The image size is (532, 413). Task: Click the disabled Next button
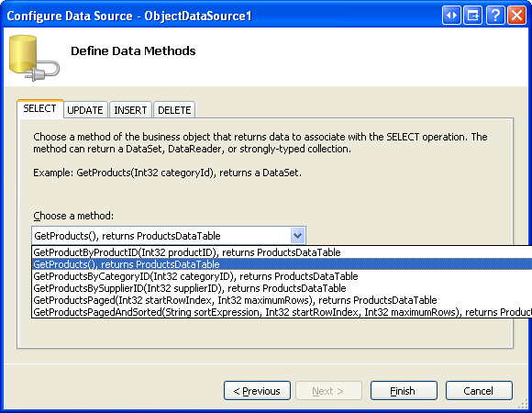(328, 391)
